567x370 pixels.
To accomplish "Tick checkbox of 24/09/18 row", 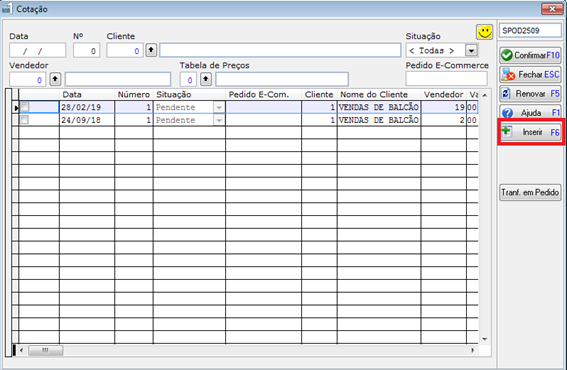I will [x=25, y=120].
